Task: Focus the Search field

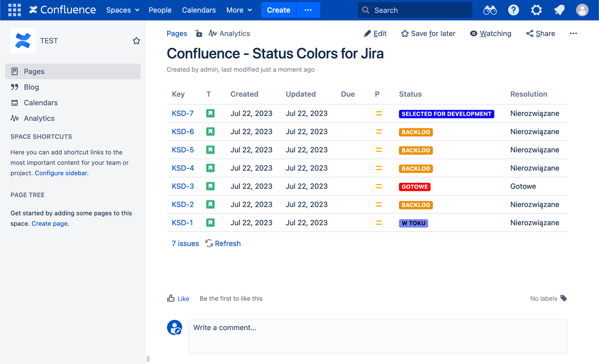Action: click(415, 10)
